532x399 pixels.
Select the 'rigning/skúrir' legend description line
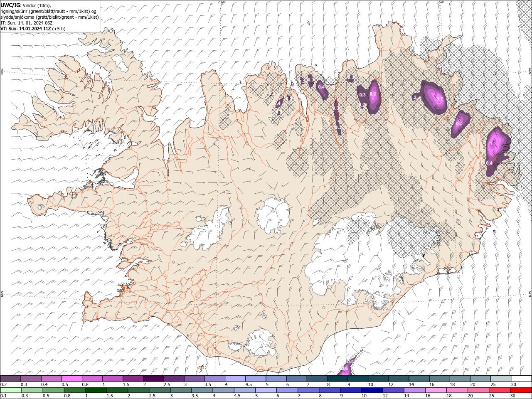[48, 11]
